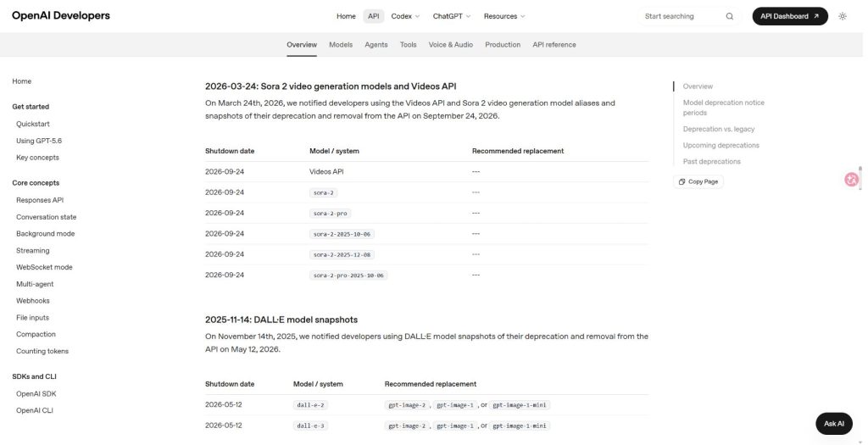Toggle the light/dark theme sun icon
Screen dimensions: 868x445
click(x=843, y=16)
